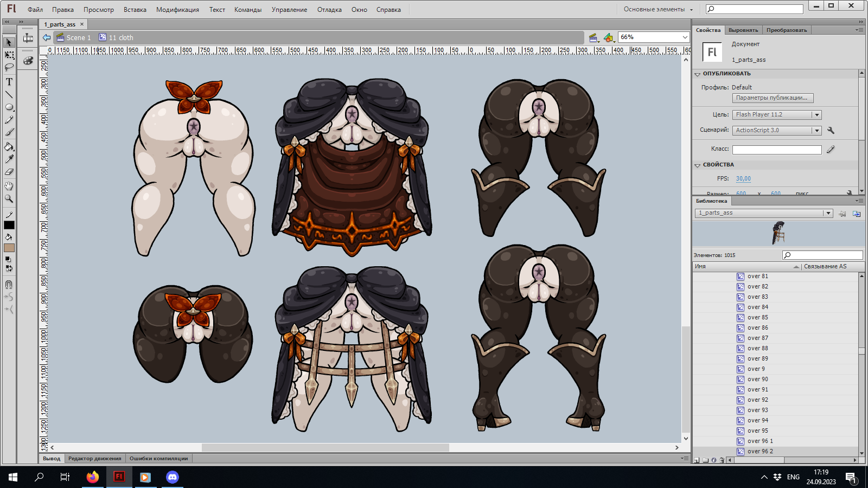Click the Связывание AS column header
The width and height of the screenshot is (868, 488).
829,267
